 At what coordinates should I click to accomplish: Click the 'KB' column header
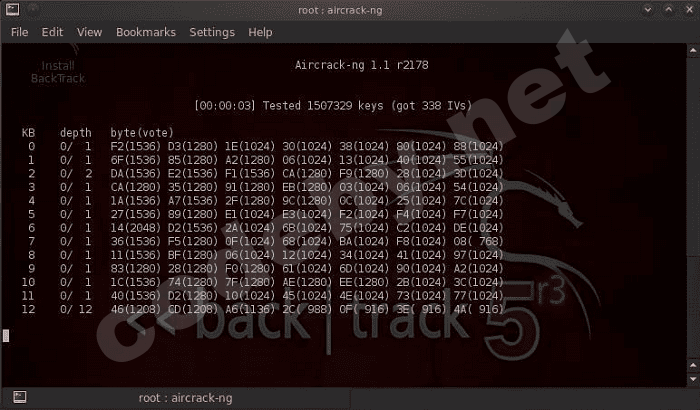coord(28,133)
